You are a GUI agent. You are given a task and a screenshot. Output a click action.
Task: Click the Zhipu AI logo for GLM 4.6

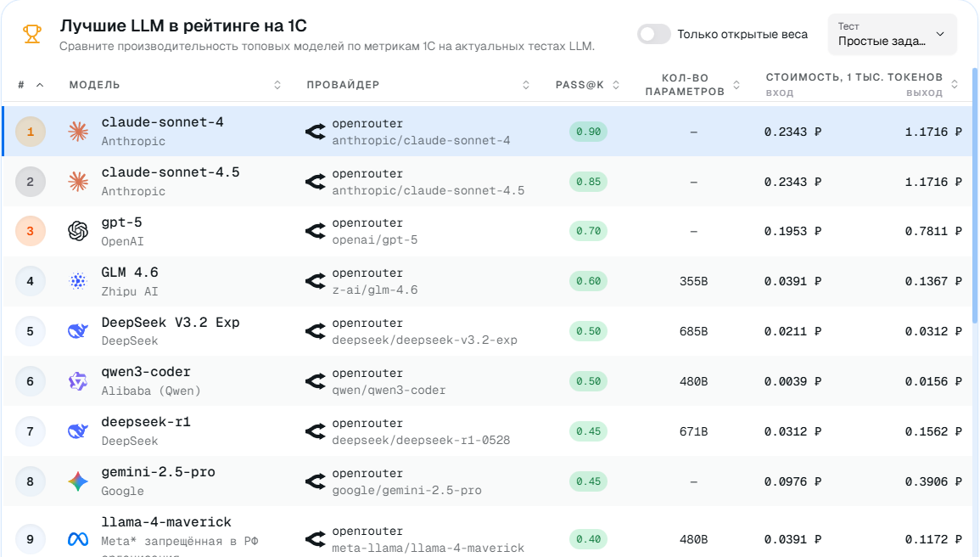point(78,281)
